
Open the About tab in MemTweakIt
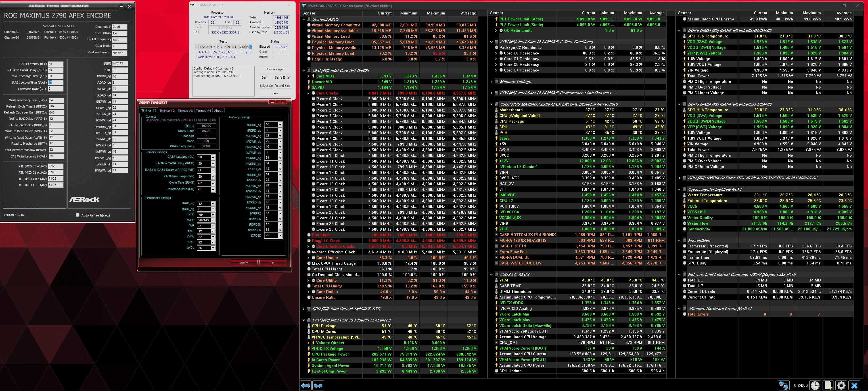(x=218, y=110)
